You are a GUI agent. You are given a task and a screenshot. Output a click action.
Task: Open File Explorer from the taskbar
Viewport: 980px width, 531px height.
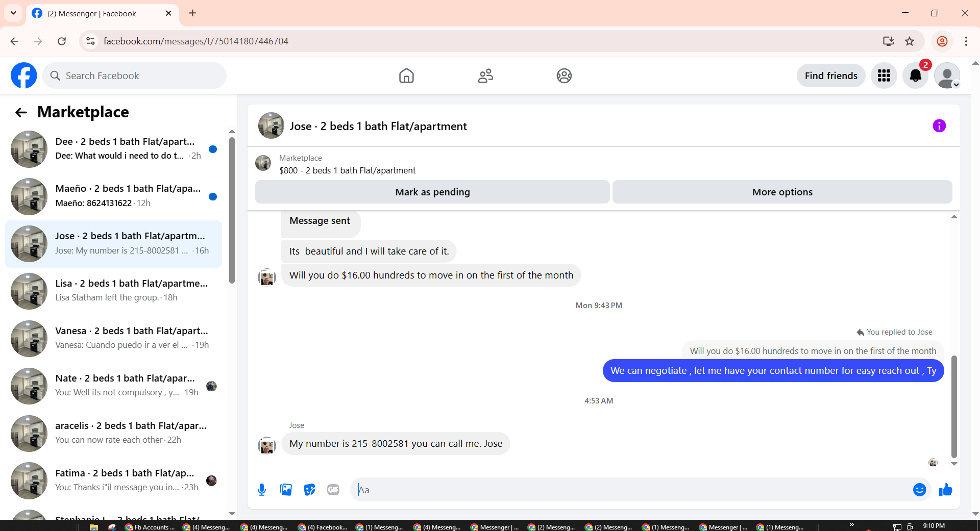[94, 527]
